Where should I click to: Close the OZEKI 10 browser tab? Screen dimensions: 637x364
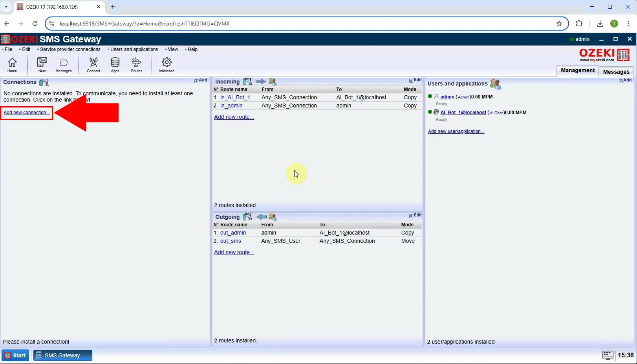99,7
